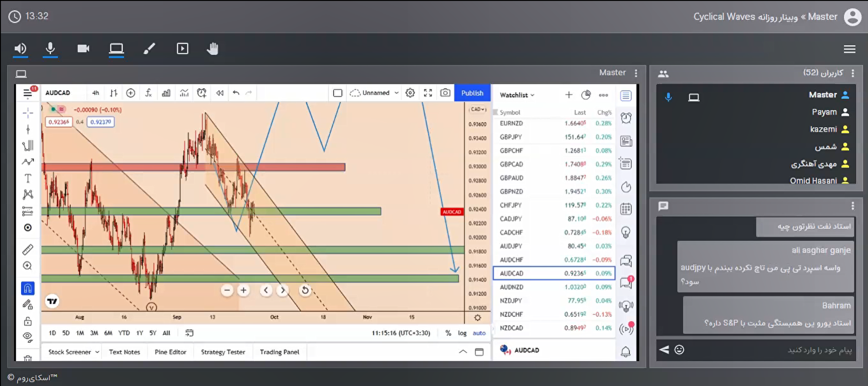
Task: Expand the Stock Screener dropdown arrow
Action: 97,352
